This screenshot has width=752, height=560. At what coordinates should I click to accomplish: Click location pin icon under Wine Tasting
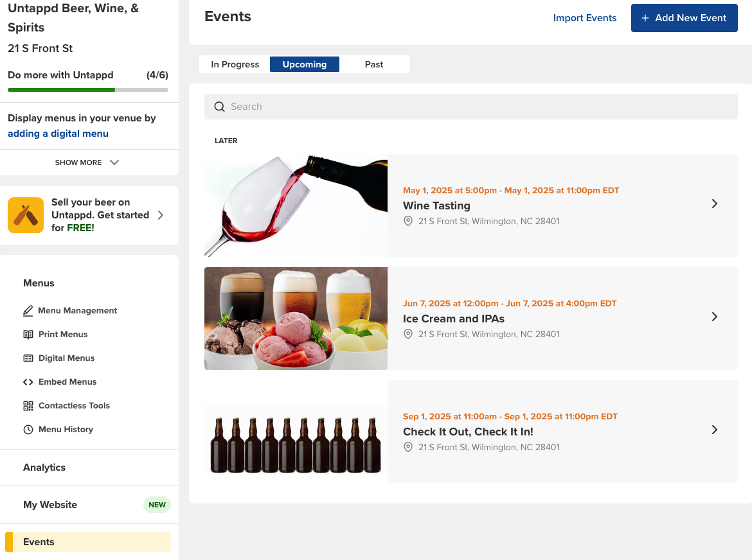(x=408, y=222)
